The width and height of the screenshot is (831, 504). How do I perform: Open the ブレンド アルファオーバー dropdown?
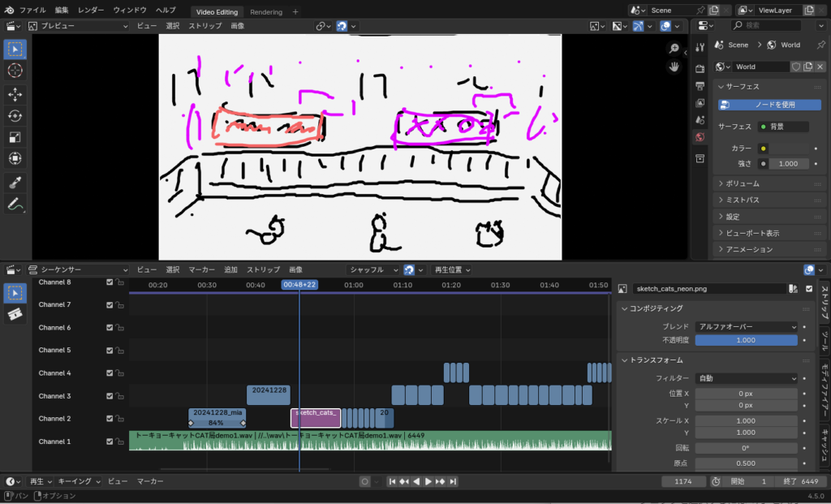point(747,326)
